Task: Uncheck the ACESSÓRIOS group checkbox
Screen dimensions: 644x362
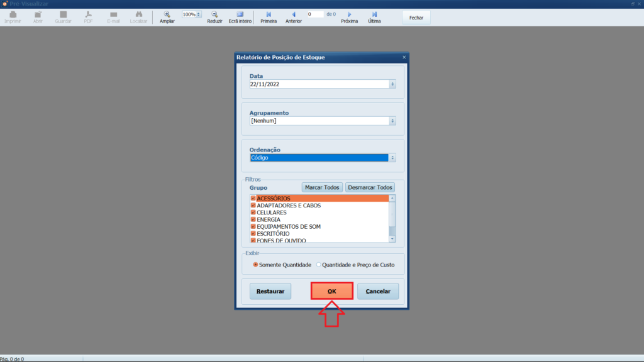Action: 253,199
